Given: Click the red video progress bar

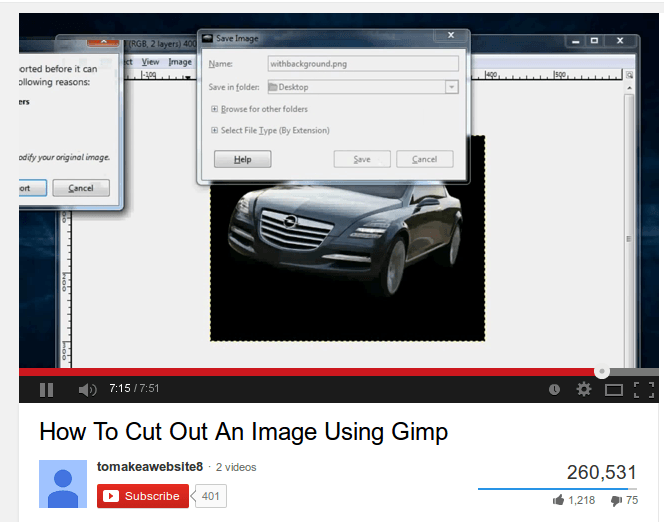Looking at the screenshot, I should pyautogui.click(x=300, y=371).
